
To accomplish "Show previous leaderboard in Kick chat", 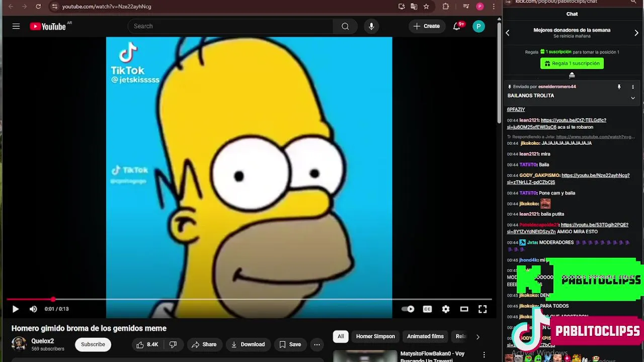I will 508,33.
